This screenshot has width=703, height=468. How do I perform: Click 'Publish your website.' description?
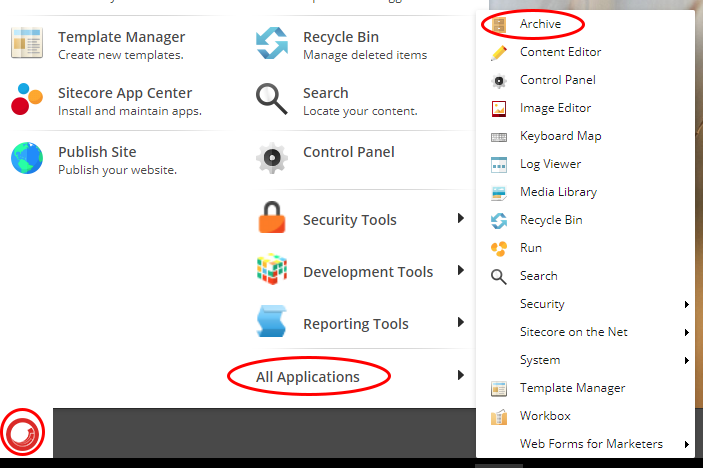click(117, 170)
